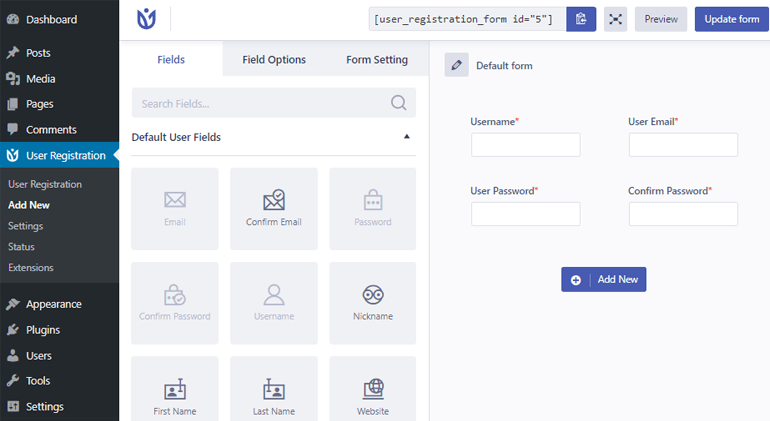Add the Confirm Email field
Image resolution: width=770 pixels, height=421 pixels.
[274, 209]
